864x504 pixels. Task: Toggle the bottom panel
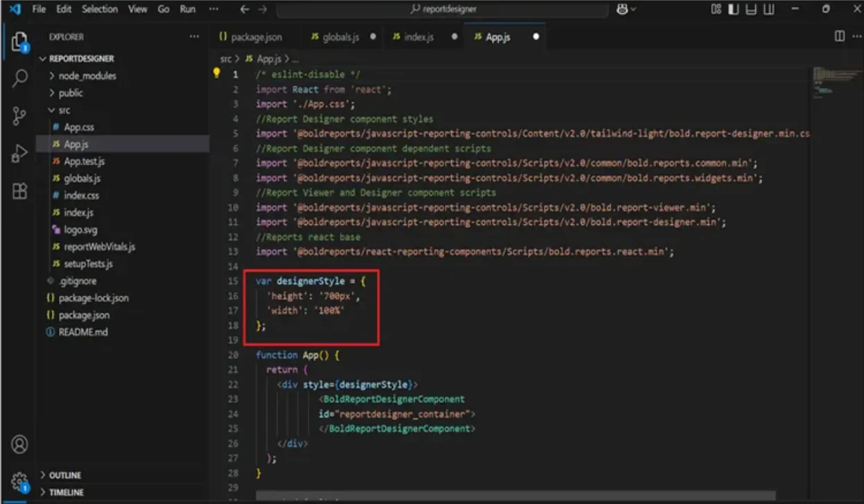click(x=751, y=10)
